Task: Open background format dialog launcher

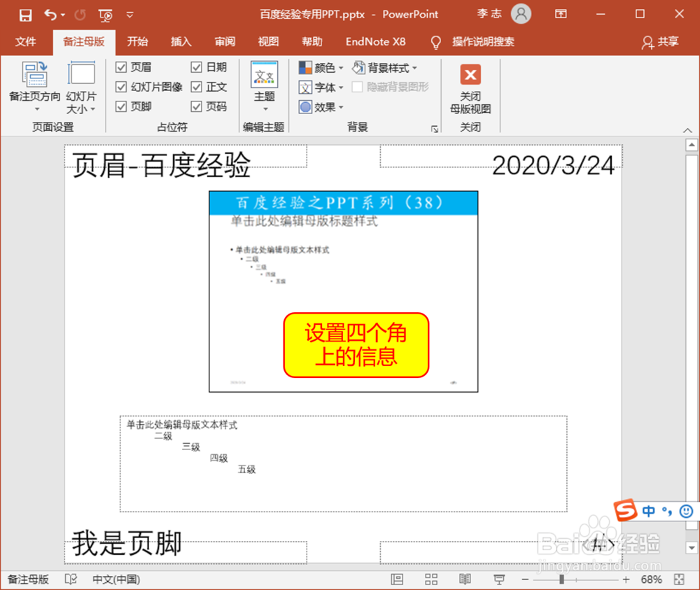Action: [435, 129]
